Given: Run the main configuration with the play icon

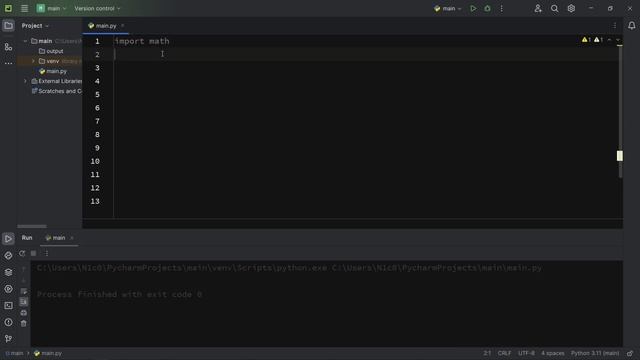Looking at the screenshot, I should [473, 8].
